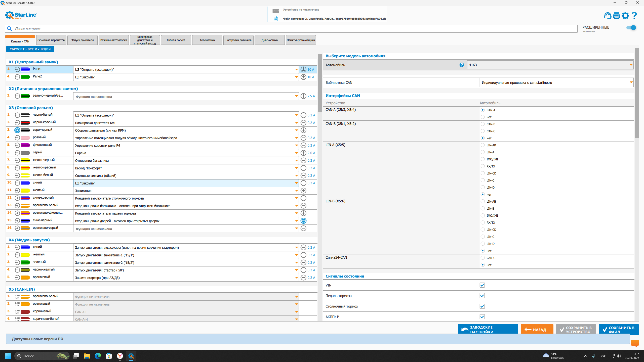Click the help icon beside Автомобиль
Viewport: 644px width, 362px height.
click(462, 65)
